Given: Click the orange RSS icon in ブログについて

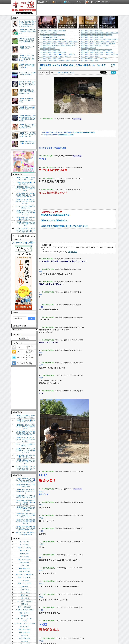Looking at the screenshot, I should point(14,352).
